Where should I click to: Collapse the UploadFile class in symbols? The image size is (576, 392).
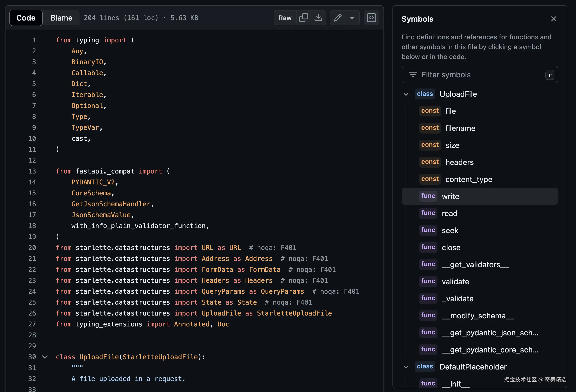point(406,94)
